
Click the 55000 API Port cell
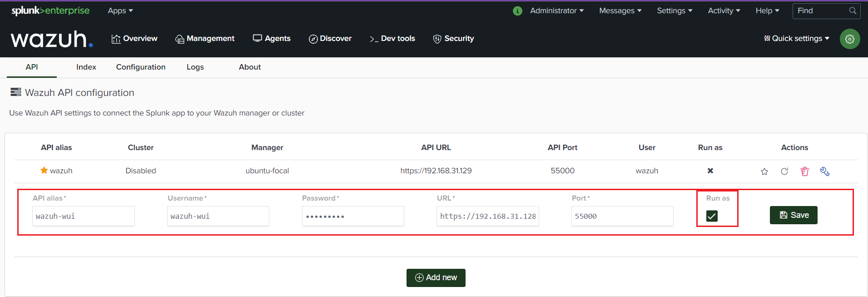(563, 171)
